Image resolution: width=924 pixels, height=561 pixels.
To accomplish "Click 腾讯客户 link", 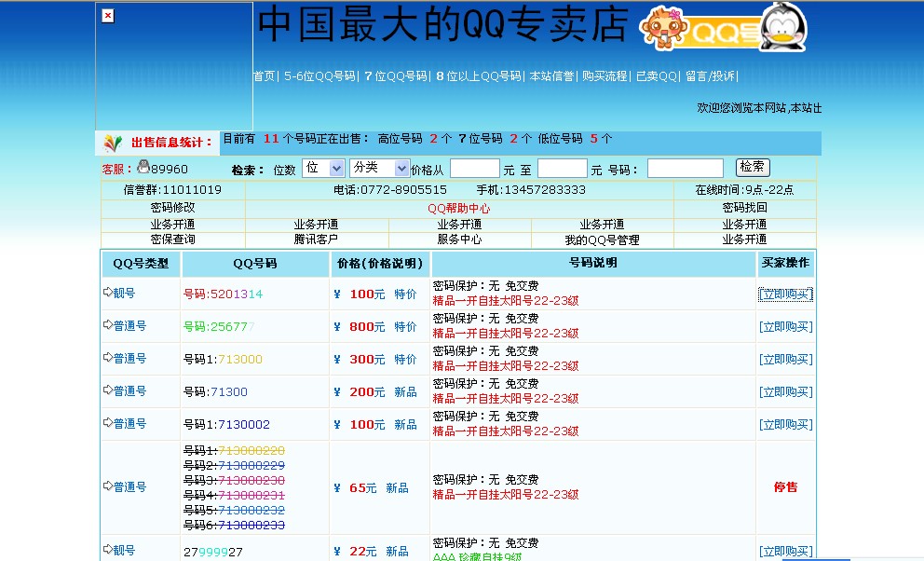I will click(x=316, y=239).
